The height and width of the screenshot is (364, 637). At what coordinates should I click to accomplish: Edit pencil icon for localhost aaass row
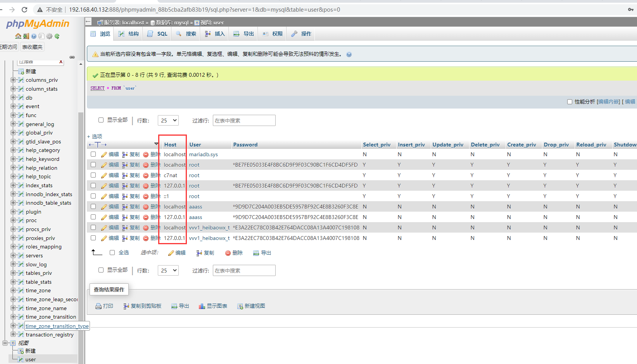click(x=104, y=207)
